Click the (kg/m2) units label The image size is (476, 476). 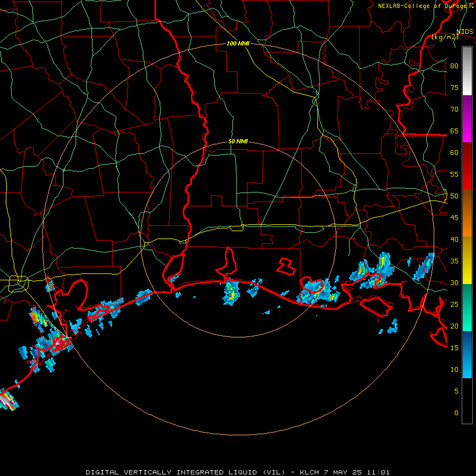[445, 37]
